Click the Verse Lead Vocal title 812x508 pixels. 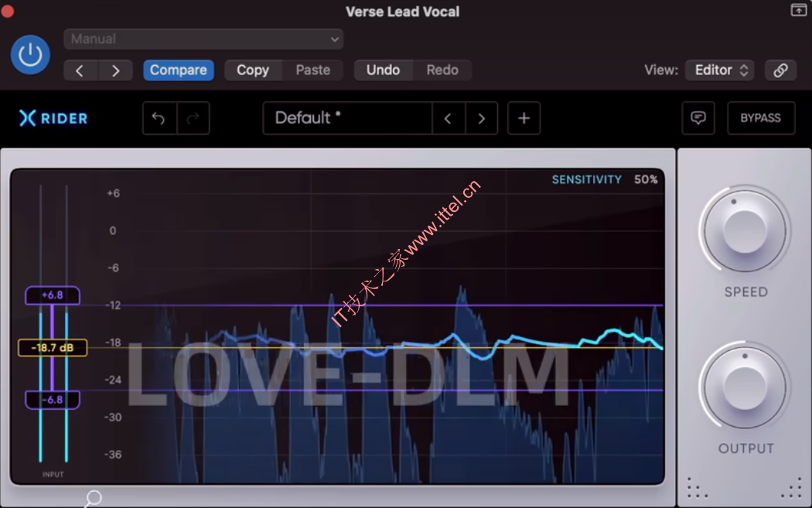click(402, 12)
